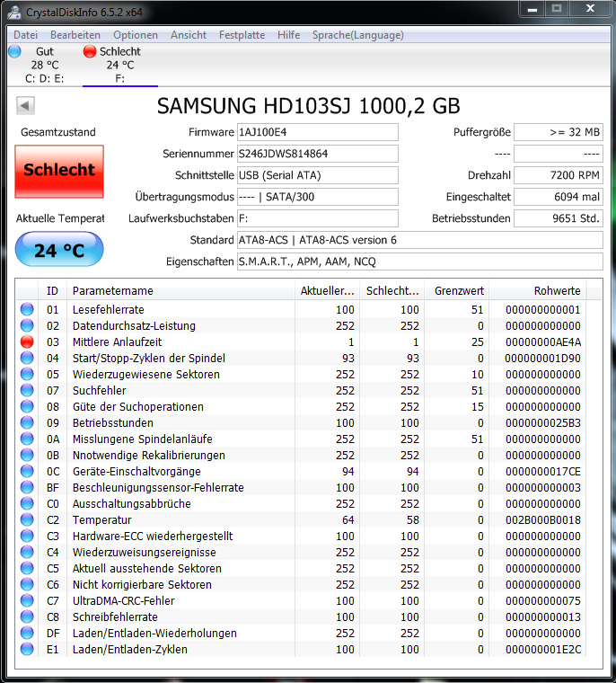Click the blue status orb for Lesefehlerrate
The image size is (616, 683).
tap(27, 310)
